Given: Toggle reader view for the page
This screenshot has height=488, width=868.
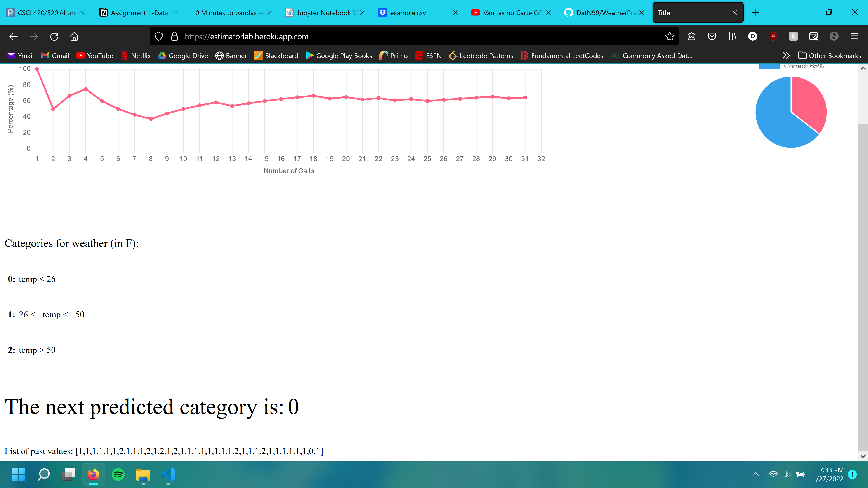Looking at the screenshot, I should click(814, 36).
